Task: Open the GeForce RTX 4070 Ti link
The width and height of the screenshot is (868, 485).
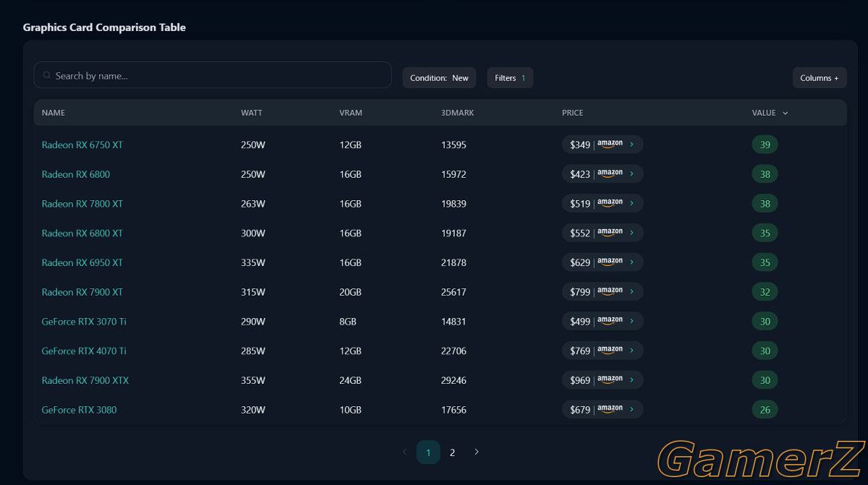Action: point(84,351)
